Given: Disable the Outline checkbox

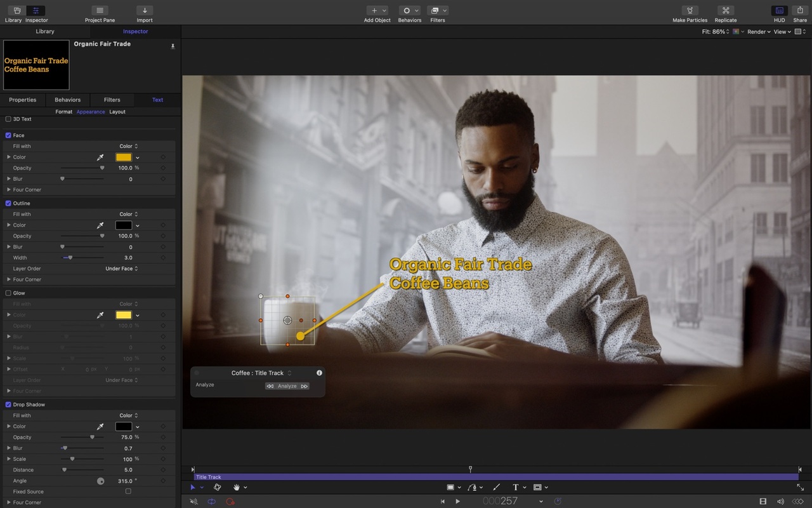Looking at the screenshot, I should coord(7,203).
